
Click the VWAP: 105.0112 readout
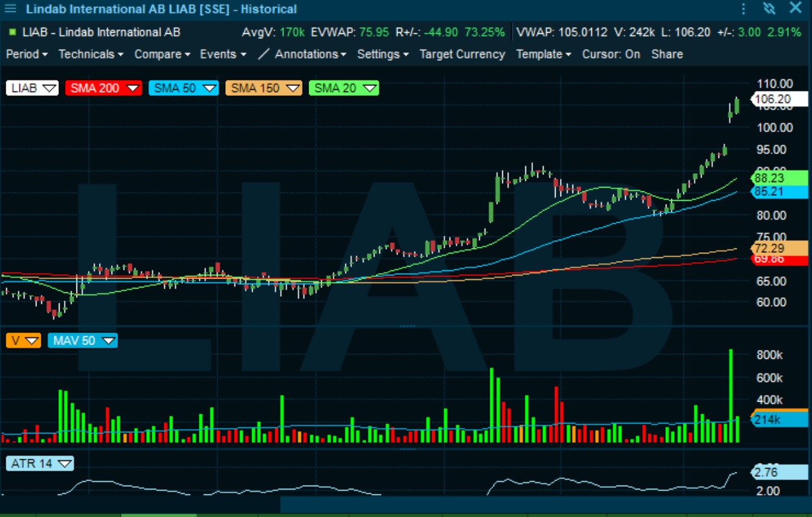tap(562, 32)
